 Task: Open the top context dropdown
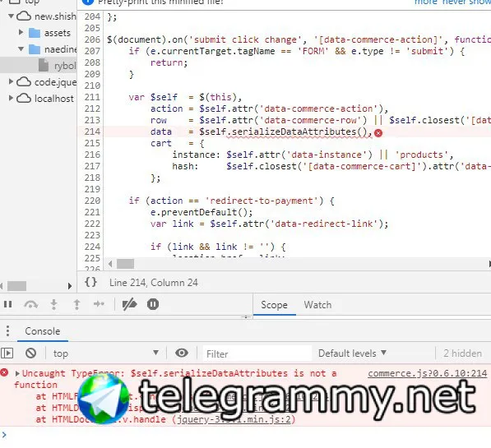(x=105, y=353)
